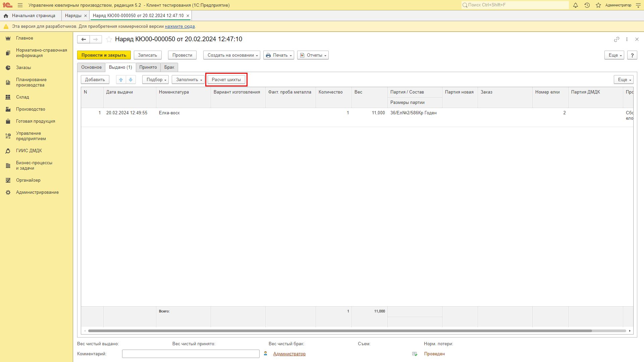Image resolution: width=644 pixels, height=362 pixels.
Task: Open the table Еще menu
Action: tap(624, 80)
